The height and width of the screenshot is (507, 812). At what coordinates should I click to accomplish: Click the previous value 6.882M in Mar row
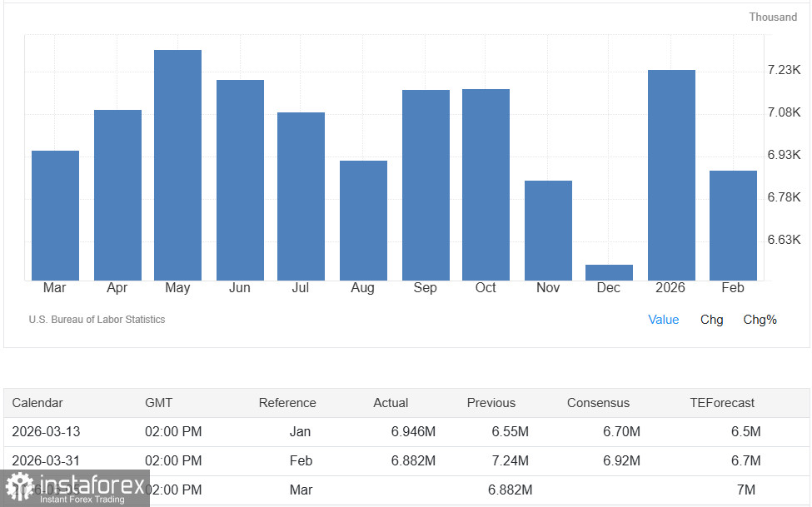(510, 490)
